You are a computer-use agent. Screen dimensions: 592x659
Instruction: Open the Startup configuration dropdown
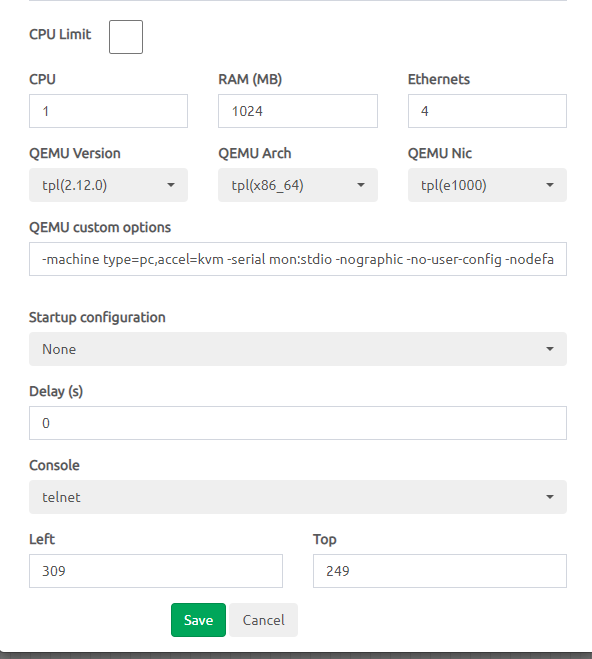tap(298, 349)
